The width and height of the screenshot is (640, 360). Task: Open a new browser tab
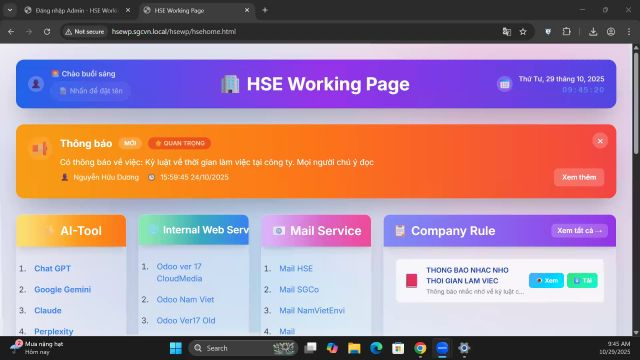click(x=265, y=10)
